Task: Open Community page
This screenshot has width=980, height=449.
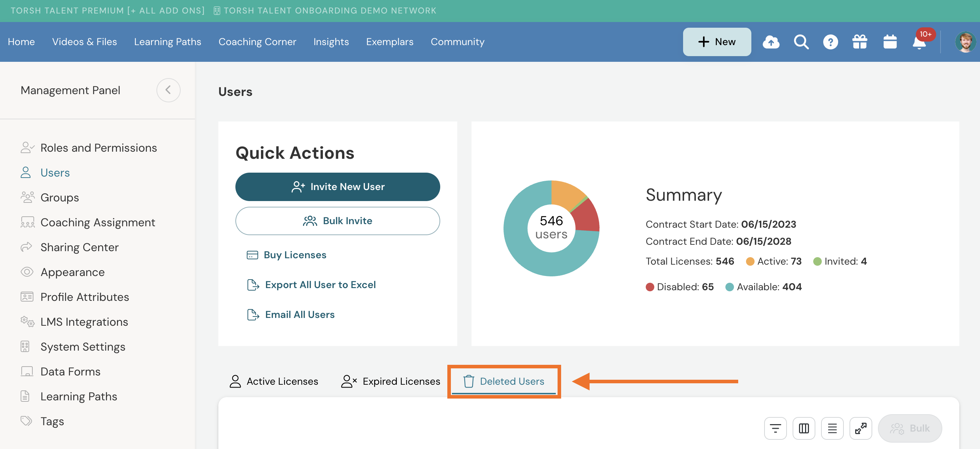Action: pos(457,42)
